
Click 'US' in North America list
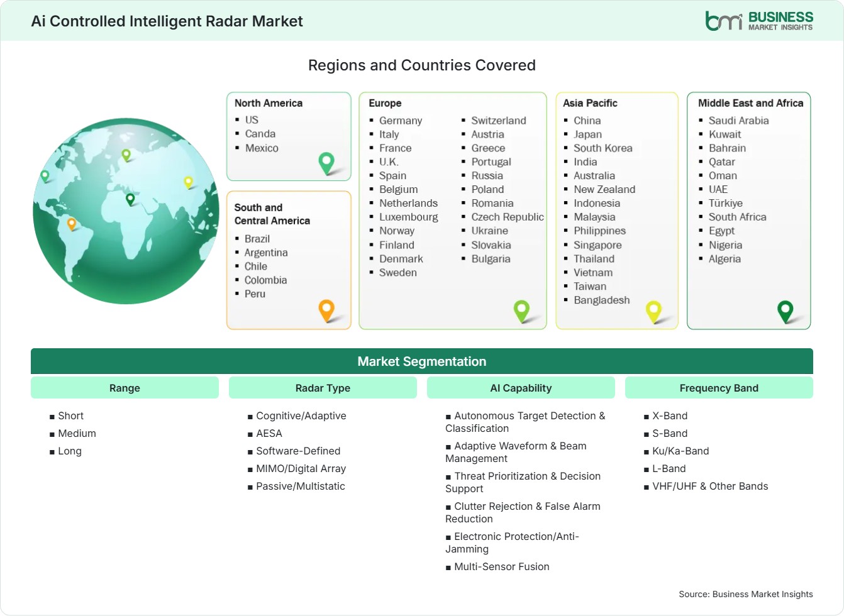252,120
